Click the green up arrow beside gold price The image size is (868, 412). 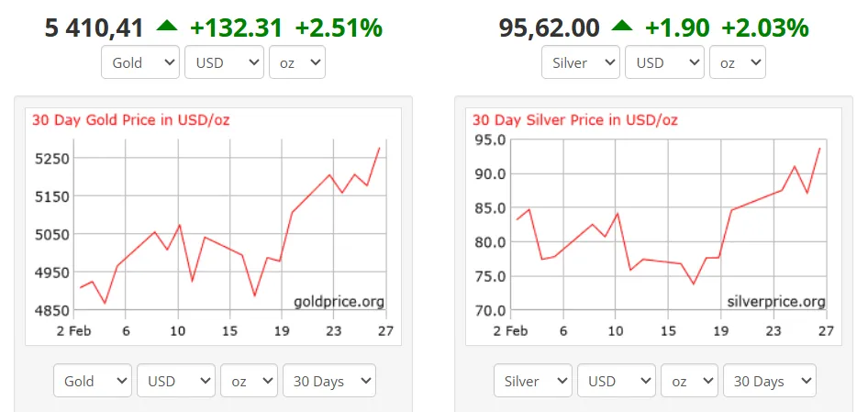(x=166, y=28)
